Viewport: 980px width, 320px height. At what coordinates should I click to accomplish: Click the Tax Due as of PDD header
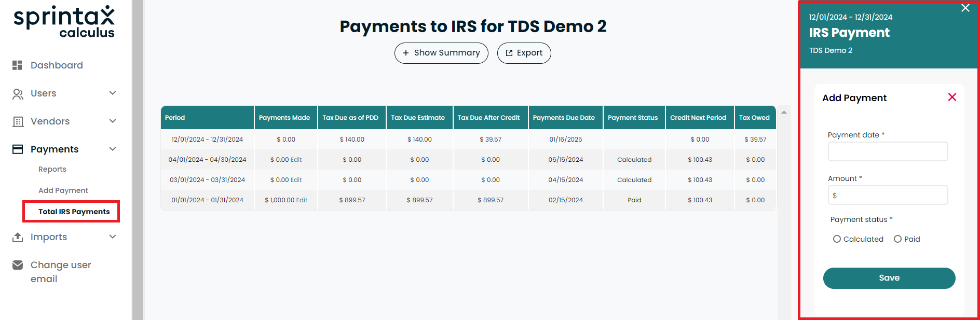pos(351,118)
